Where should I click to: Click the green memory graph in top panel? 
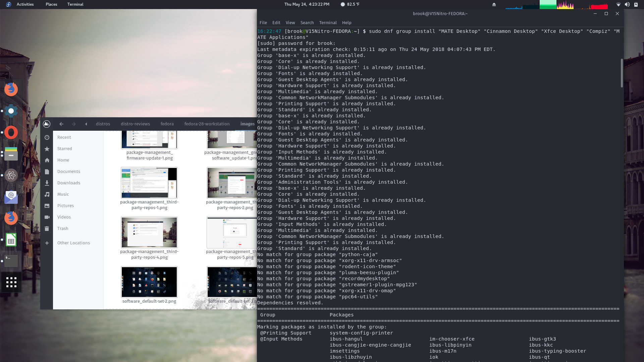(548, 4)
